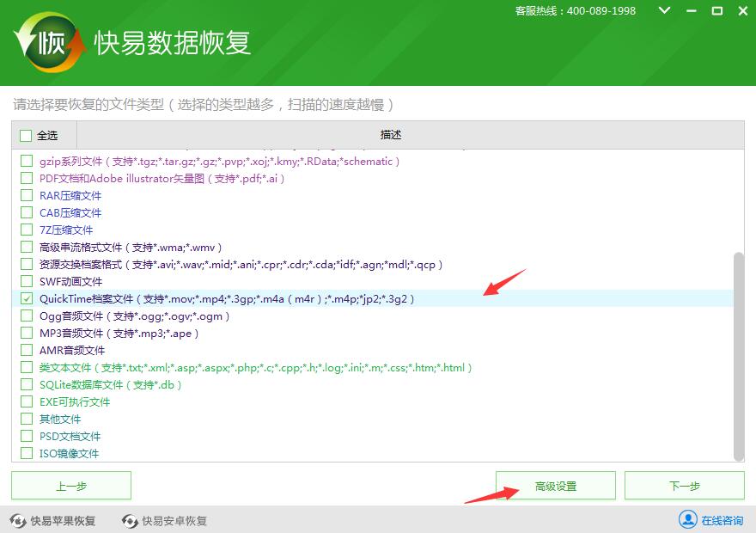Screen dimensions: 756x533
Task: Check the ISO镜像文件 checkbox
Action: point(27,453)
